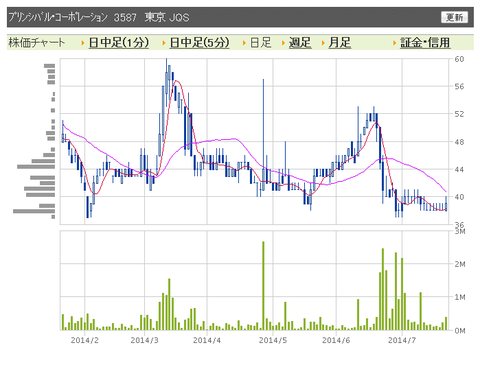Click orange arrow icon before 日足
This screenshot has height=367, width=480.
244,43
